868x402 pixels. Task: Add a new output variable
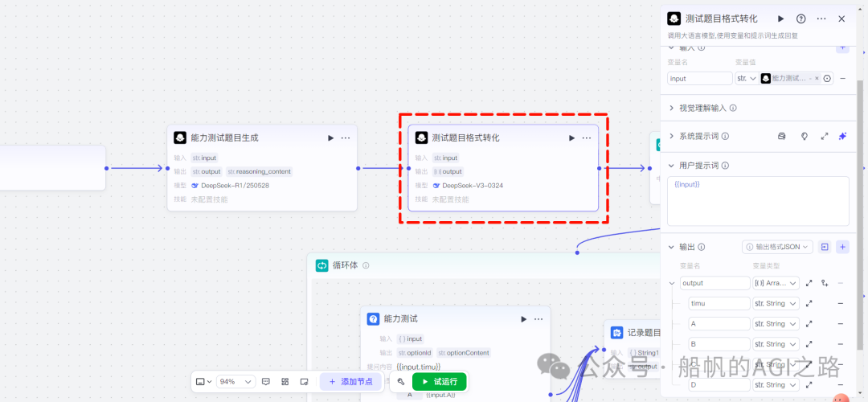tap(842, 247)
